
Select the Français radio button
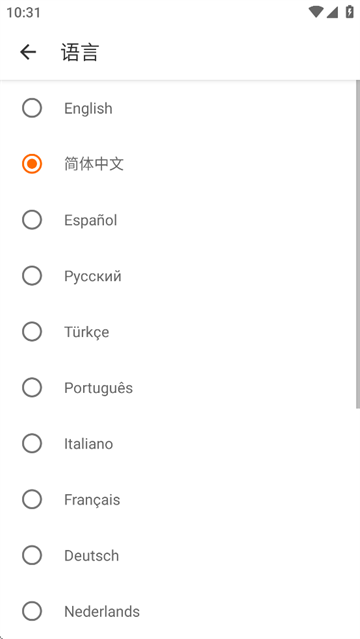pos(32,499)
